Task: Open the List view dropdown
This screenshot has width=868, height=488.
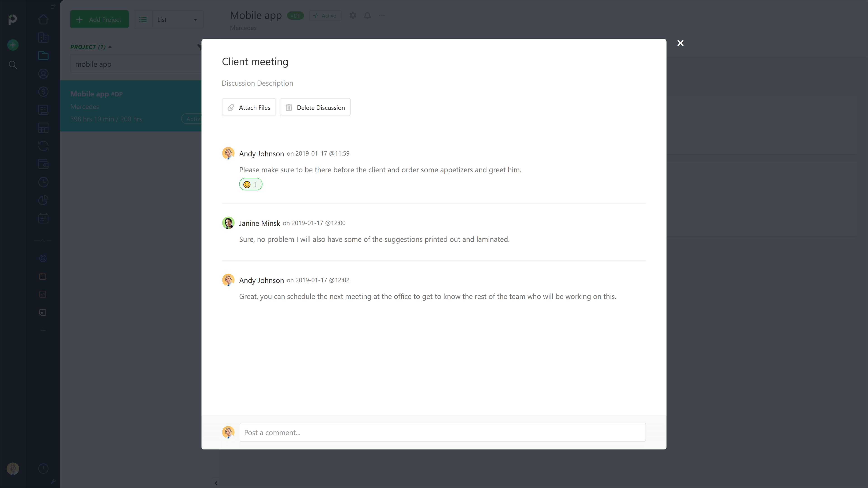Action: pos(177,19)
